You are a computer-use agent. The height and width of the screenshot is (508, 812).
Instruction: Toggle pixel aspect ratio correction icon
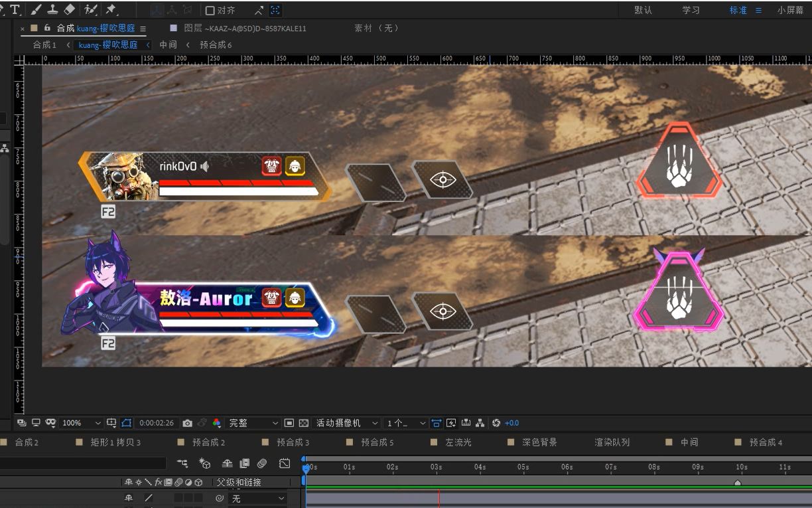click(437, 423)
